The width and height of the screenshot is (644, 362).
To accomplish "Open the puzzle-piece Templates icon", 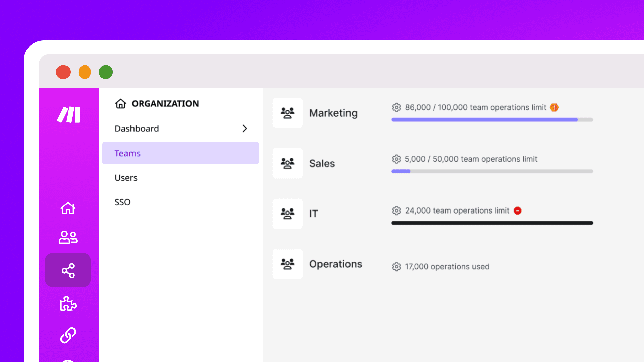I will pyautogui.click(x=68, y=304).
